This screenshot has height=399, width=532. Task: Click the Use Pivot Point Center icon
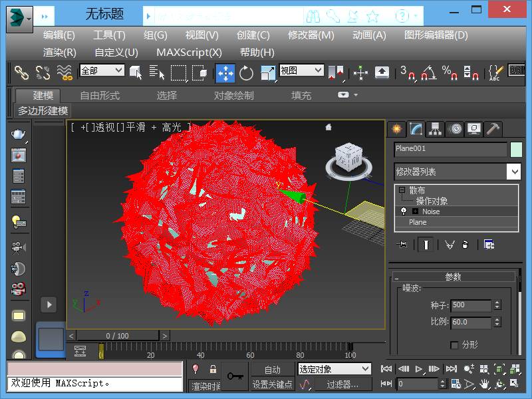pos(336,72)
